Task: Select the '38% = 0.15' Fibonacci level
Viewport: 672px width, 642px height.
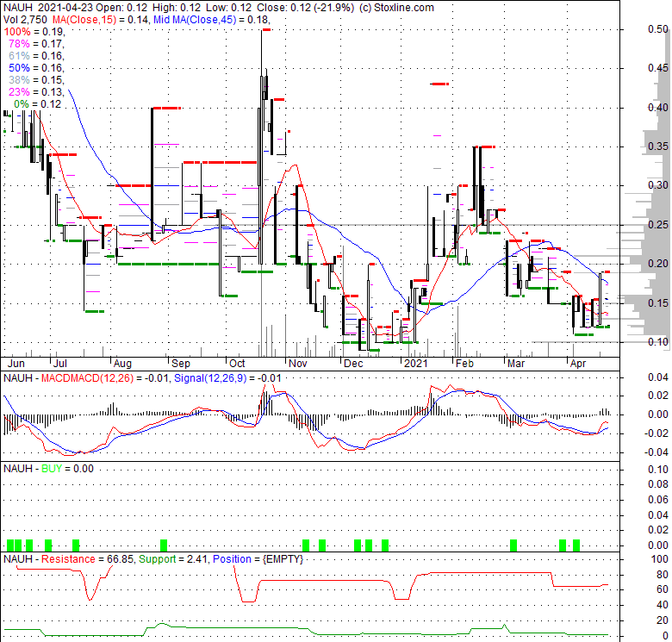Action: point(36,80)
